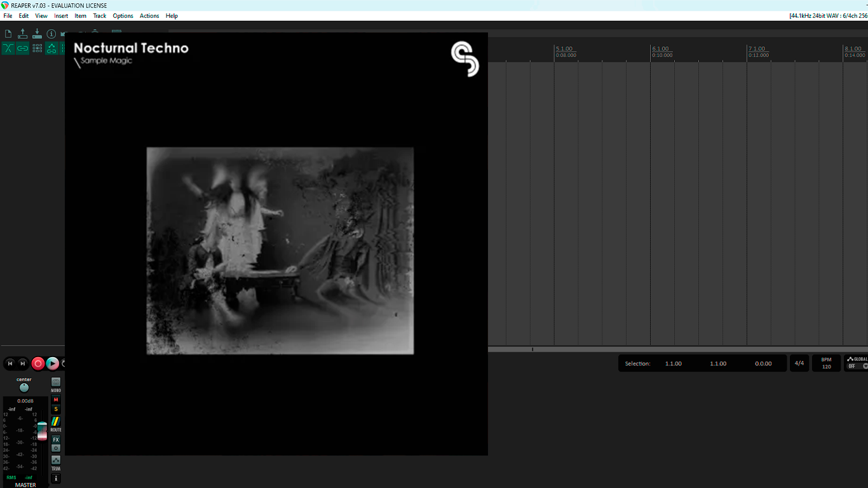Open master Route button
Screen dimensions: 868x488
point(56,422)
